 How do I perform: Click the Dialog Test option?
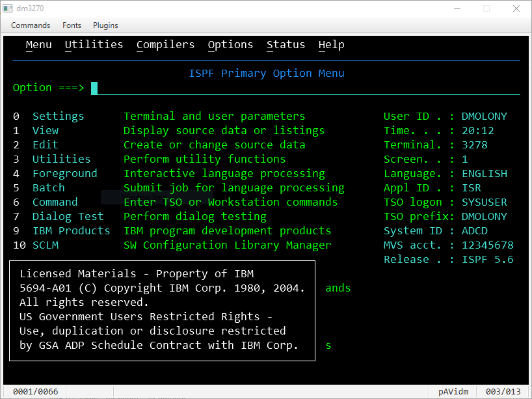pos(68,216)
